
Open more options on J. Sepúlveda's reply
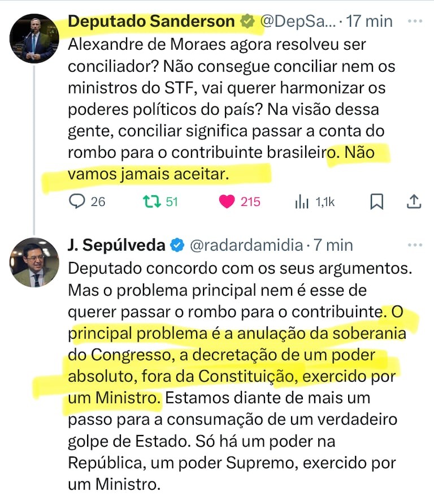tap(415, 245)
